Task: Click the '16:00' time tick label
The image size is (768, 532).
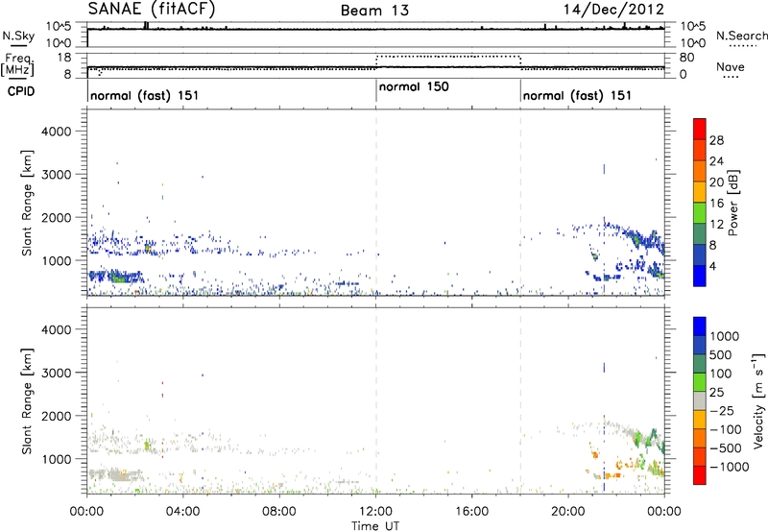Action: (471, 512)
